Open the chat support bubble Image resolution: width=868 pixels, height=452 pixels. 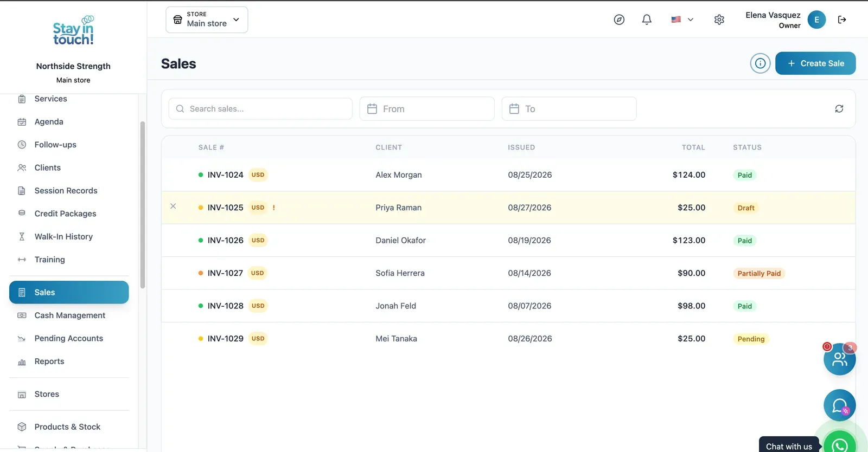tap(840, 405)
